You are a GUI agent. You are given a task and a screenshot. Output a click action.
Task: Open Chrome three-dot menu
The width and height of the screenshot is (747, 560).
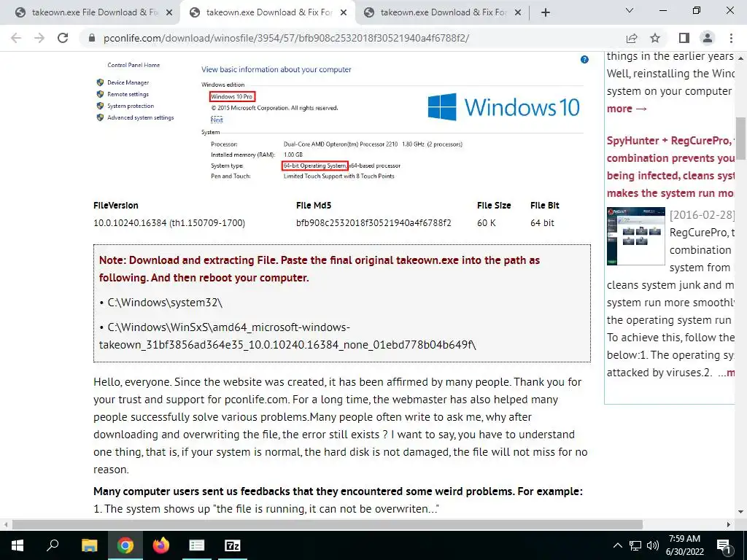coord(731,38)
